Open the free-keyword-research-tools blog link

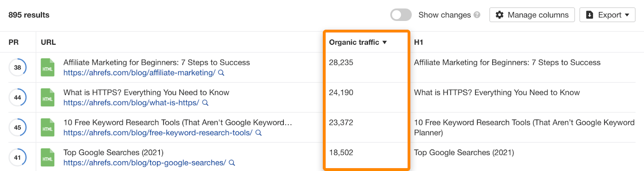[x=158, y=133]
